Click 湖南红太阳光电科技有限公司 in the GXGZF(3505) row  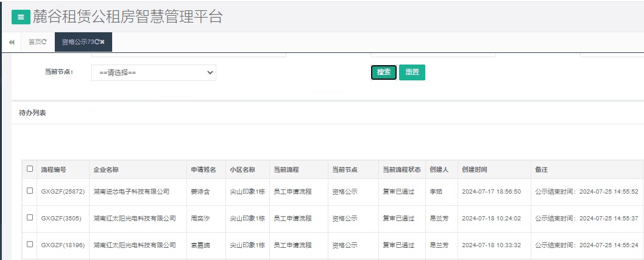coord(134,219)
